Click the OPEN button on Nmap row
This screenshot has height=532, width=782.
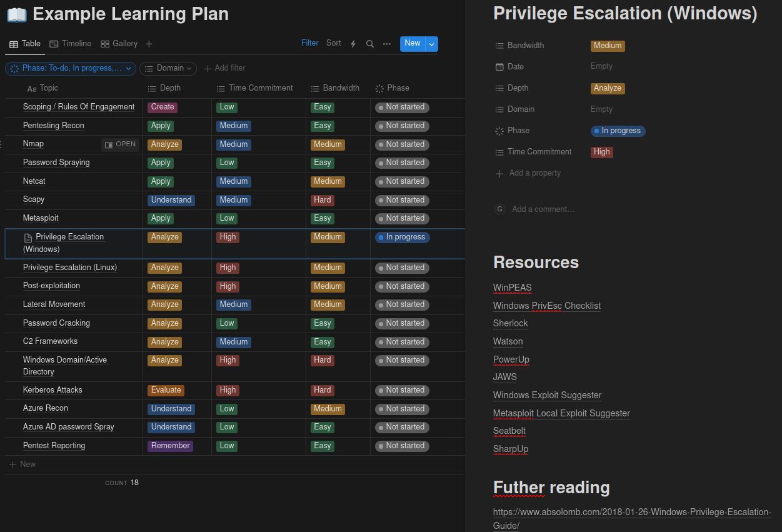point(120,144)
